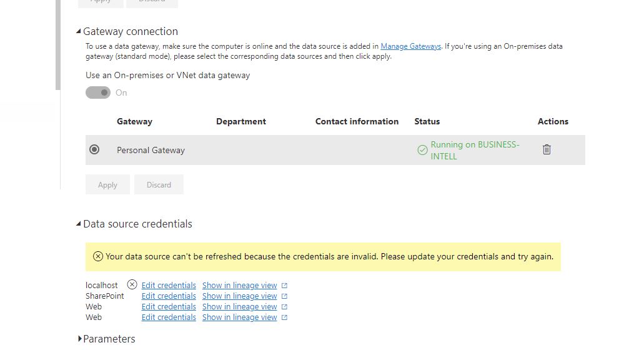Click the Gateway column header
This screenshot has height=350, width=644.
tap(134, 122)
